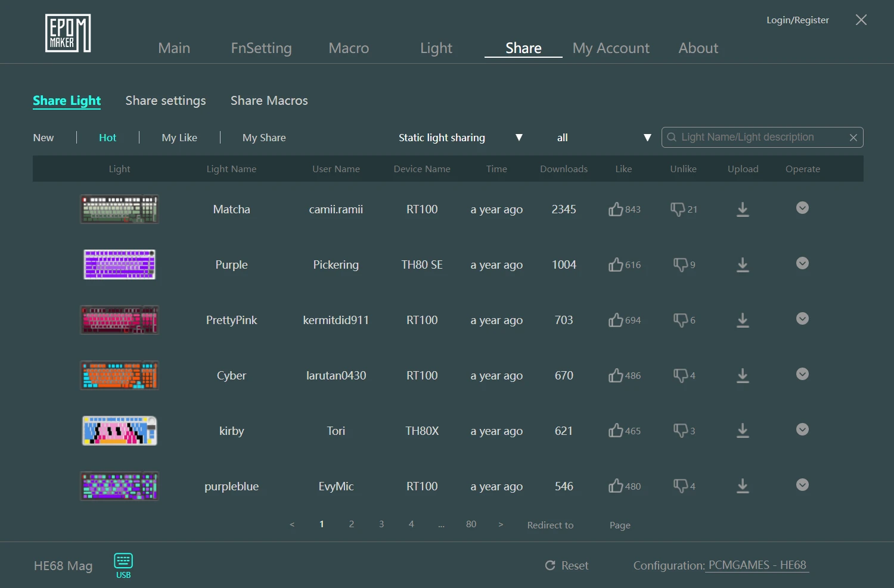The height and width of the screenshot is (588, 894).
Task: Switch to the FnSetting tab
Action: 262,48
